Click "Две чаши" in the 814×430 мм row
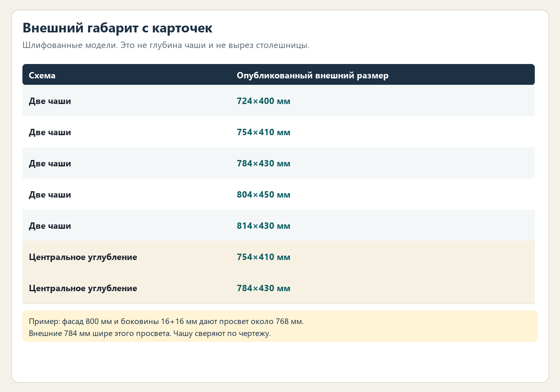Screen dimensions: 560x392 pyautogui.click(x=50, y=226)
